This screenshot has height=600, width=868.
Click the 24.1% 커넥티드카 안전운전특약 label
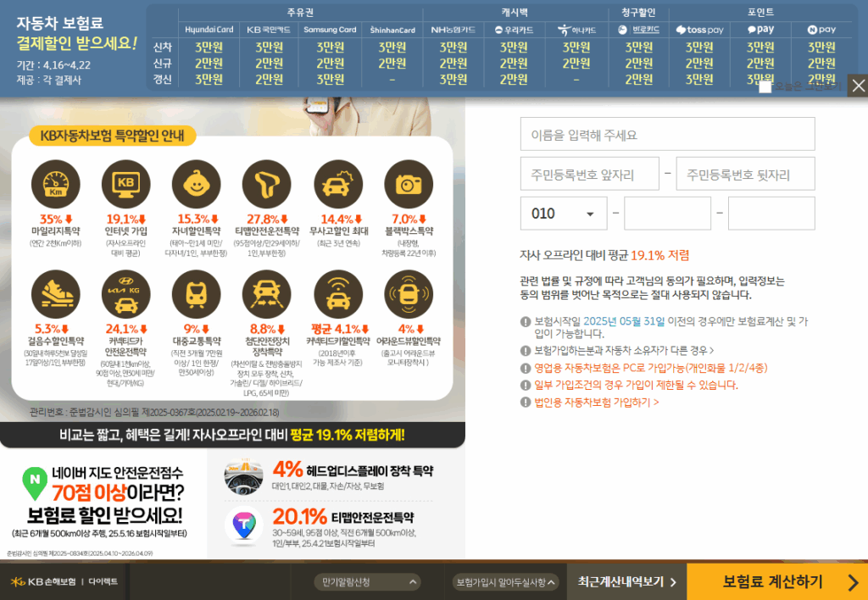pyautogui.click(x=125, y=341)
